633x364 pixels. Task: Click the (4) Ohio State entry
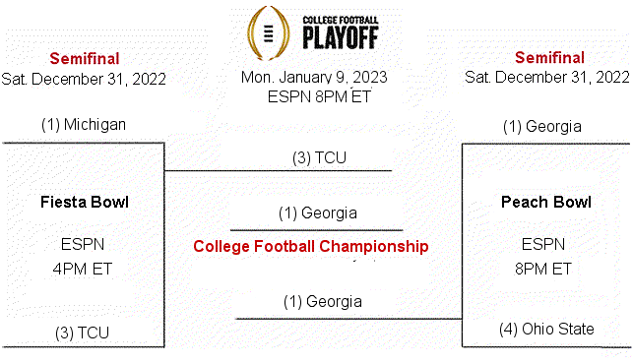click(x=546, y=329)
